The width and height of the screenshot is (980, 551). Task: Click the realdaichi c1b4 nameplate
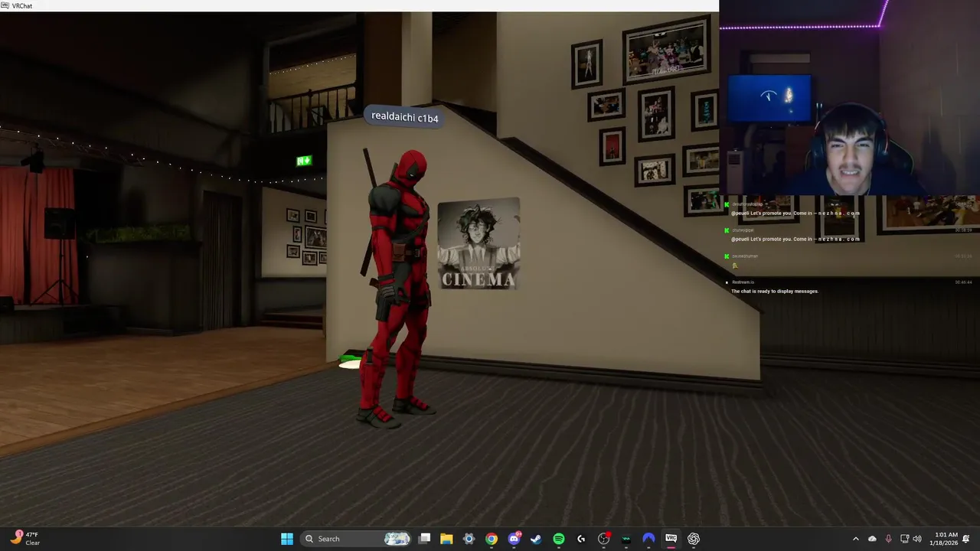click(405, 117)
